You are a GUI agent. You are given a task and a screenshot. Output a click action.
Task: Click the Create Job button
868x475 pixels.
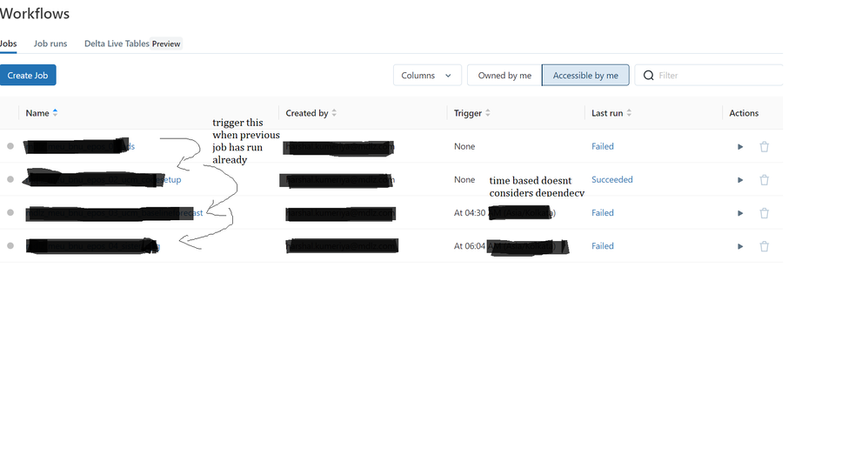[x=28, y=76]
